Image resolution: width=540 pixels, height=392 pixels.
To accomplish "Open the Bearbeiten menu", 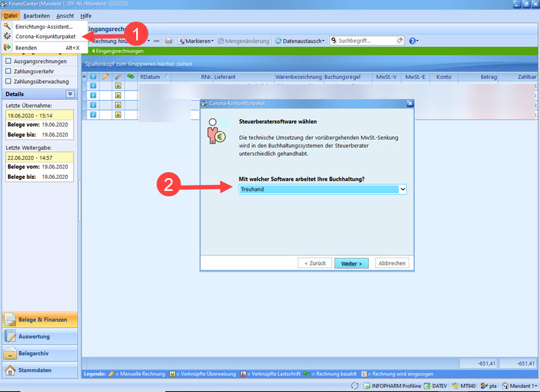I will point(36,16).
